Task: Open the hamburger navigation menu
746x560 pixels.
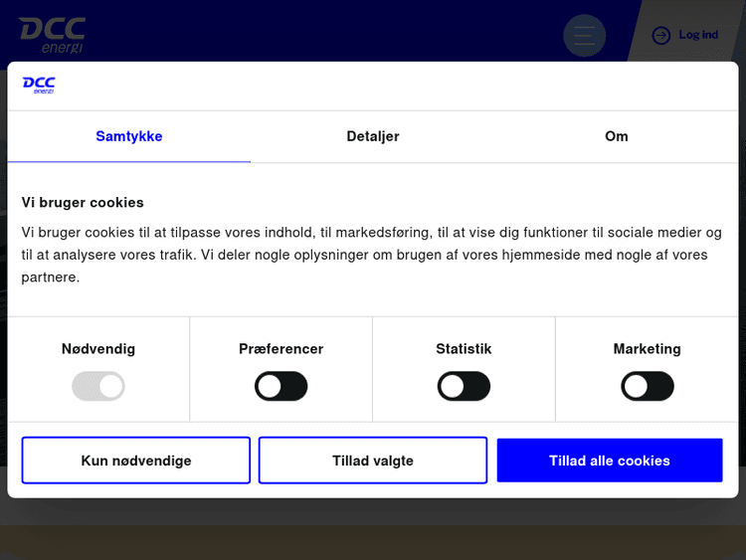Action: (x=584, y=36)
